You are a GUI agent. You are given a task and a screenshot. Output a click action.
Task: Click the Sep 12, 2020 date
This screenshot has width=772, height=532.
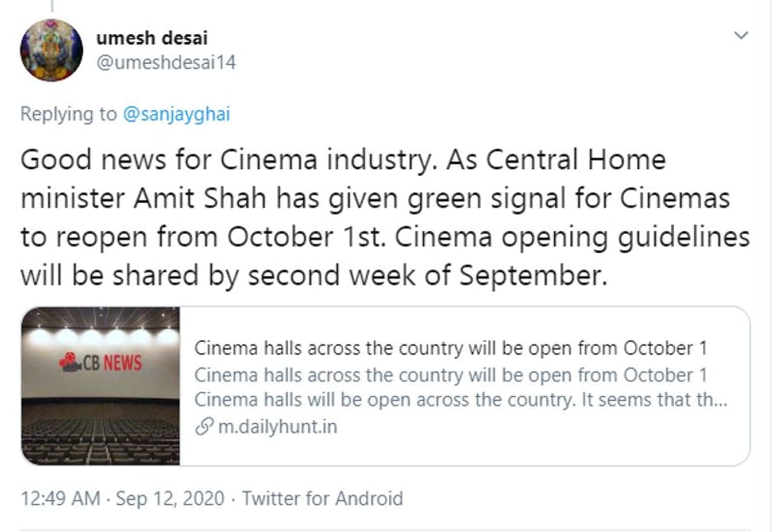pyautogui.click(x=169, y=499)
